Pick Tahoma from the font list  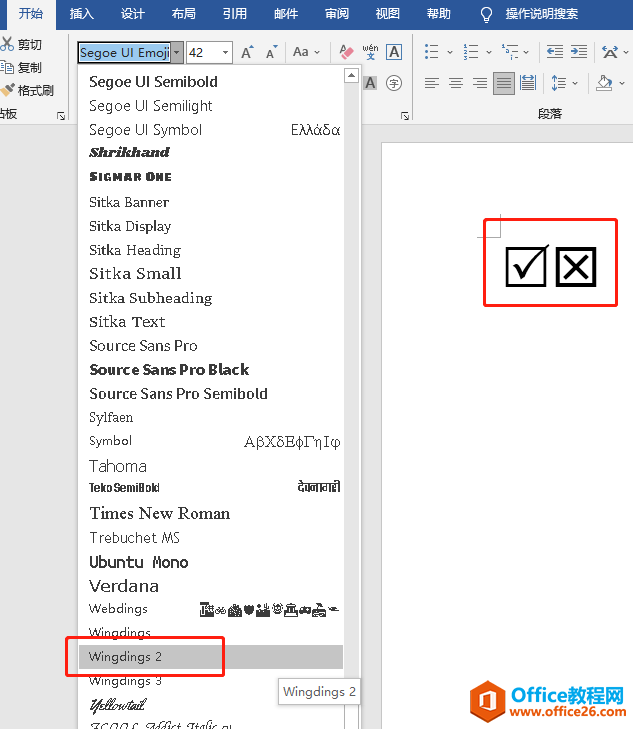click(211, 466)
